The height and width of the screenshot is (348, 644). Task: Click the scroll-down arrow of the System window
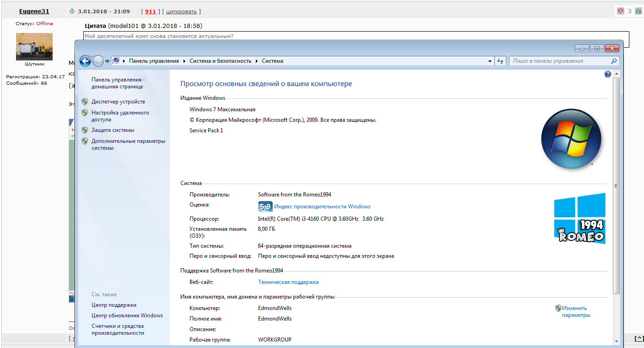(x=616, y=341)
